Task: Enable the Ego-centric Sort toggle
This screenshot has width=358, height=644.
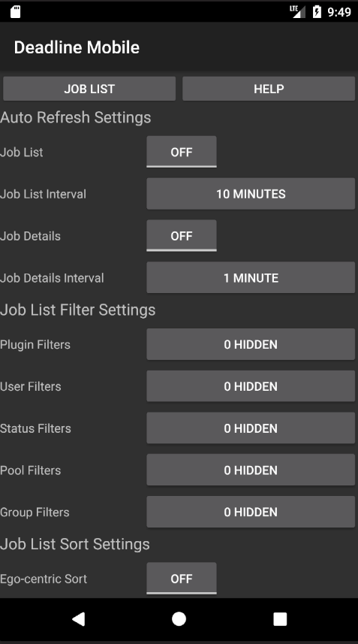Action: pos(182,579)
